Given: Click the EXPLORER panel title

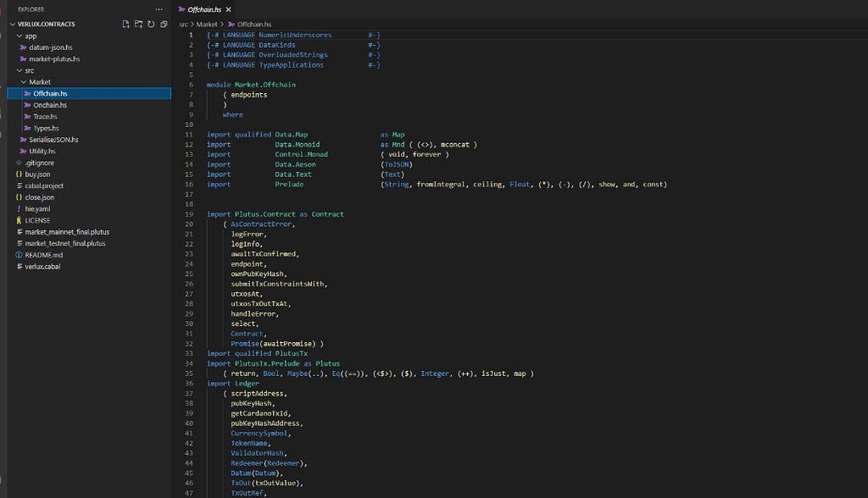Looking at the screenshot, I should (31, 9).
